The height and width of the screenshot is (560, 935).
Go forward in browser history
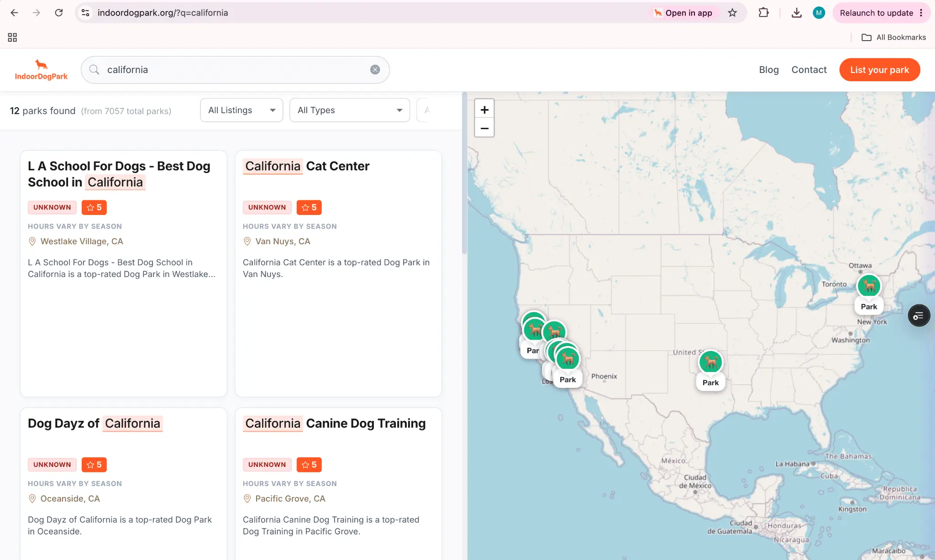(37, 13)
